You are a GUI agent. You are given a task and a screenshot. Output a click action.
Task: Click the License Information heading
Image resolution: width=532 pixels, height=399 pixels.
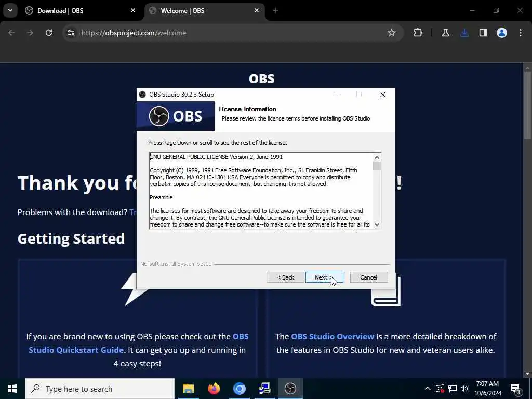click(248, 109)
